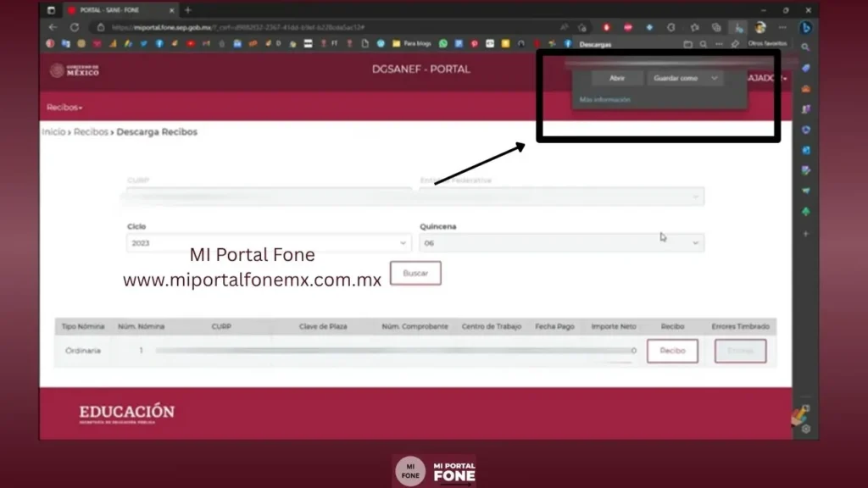Open the 'Otros favoritos' folder
Screen dimensions: 868x488
click(x=767, y=44)
